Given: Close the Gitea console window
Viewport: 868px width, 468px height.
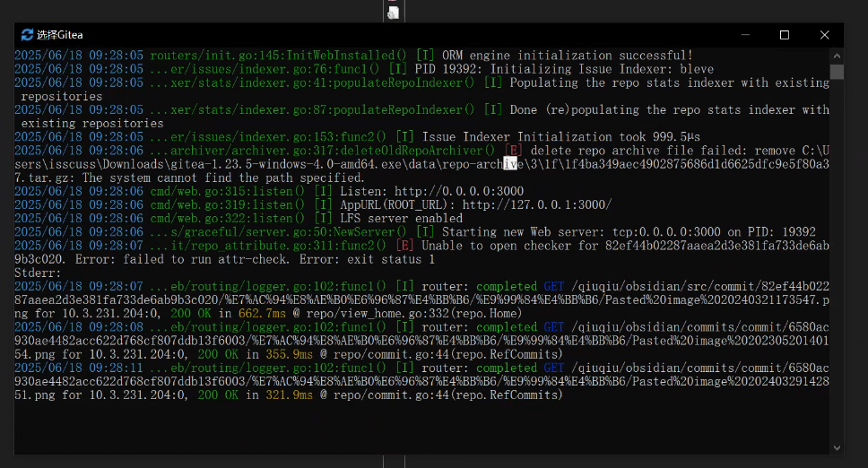Looking at the screenshot, I should pos(824,35).
